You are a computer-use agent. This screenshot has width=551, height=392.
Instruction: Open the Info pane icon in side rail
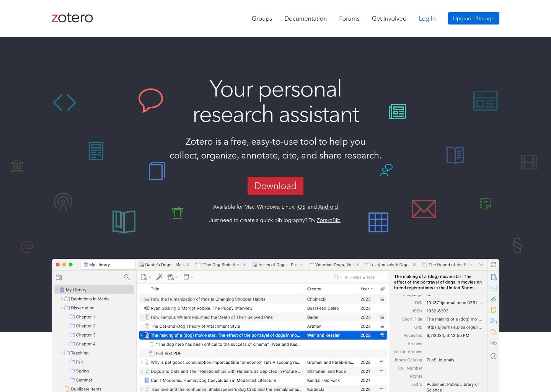pos(494,277)
